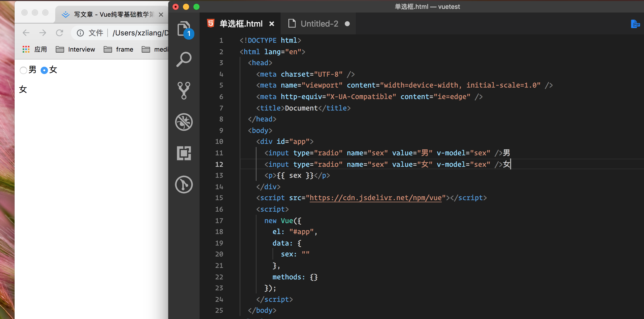Viewport: 644px width, 319px height.
Task: Click the colorful apps grid bookmark icon
Action: [x=26, y=49]
